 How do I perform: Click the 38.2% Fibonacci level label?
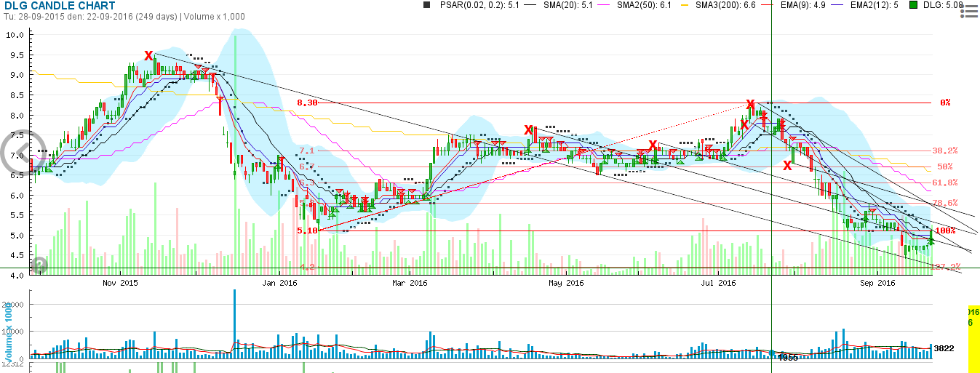tap(945, 151)
